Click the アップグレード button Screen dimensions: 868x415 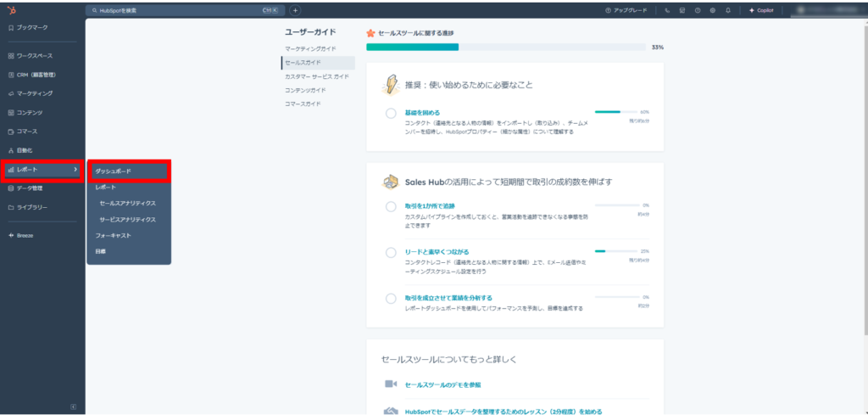pos(626,10)
